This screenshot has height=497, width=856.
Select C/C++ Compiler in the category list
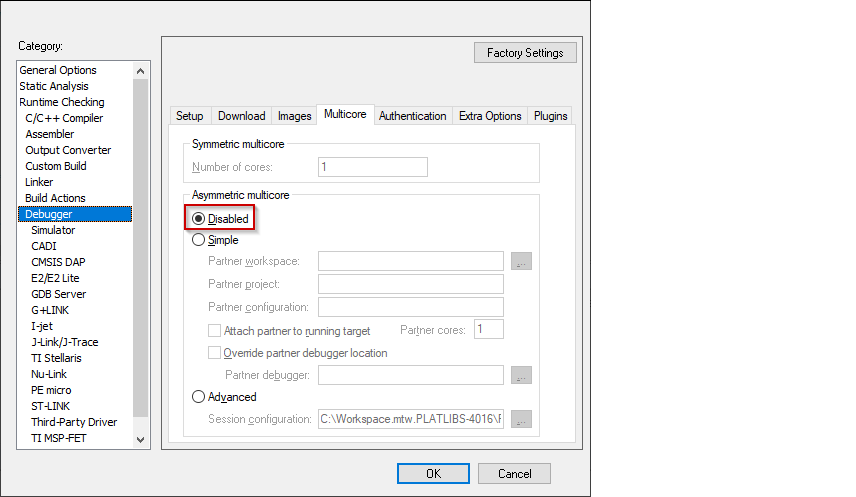click(64, 118)
